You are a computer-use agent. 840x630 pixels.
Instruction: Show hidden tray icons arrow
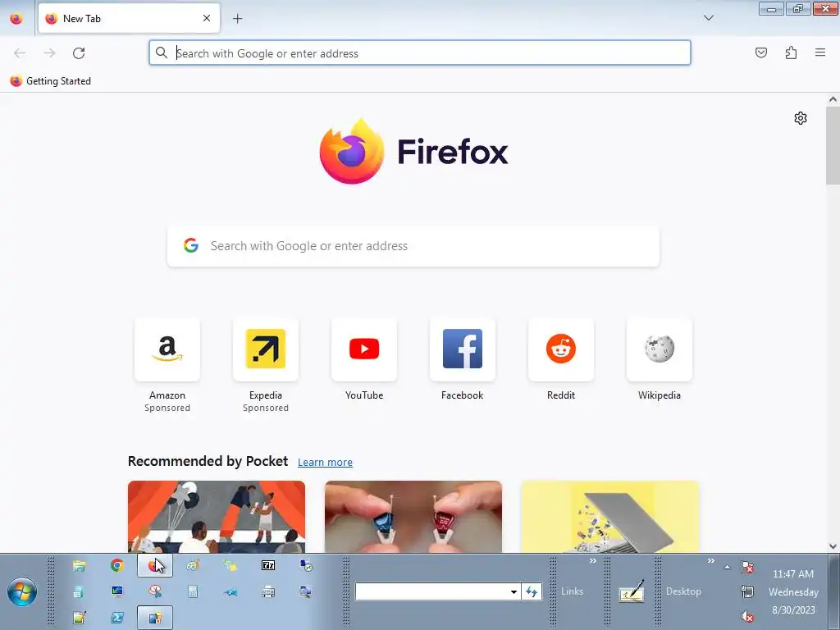pos(727,567)
